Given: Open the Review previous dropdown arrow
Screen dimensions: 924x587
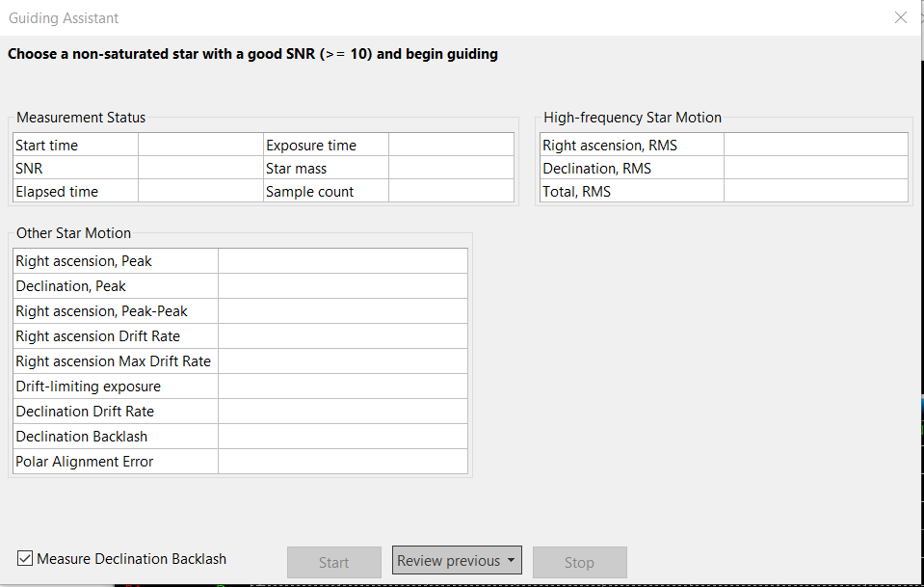Looking at the screenshot, I should [x=511, y=560].
